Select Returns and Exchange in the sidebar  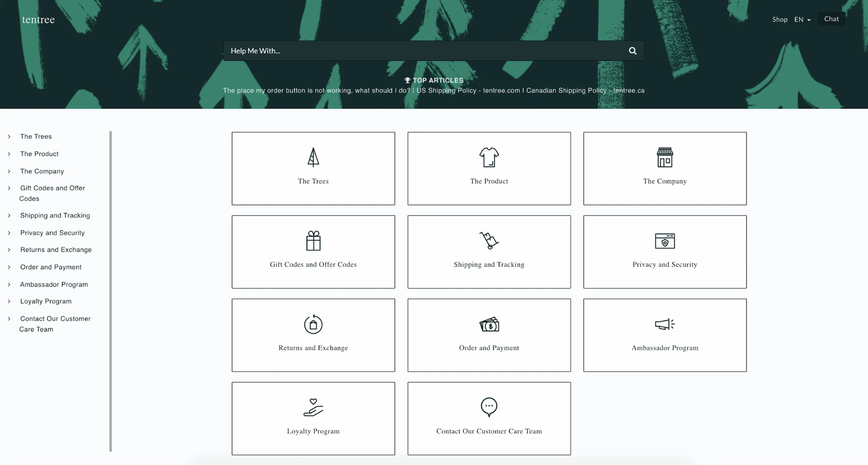coord(56,250)
